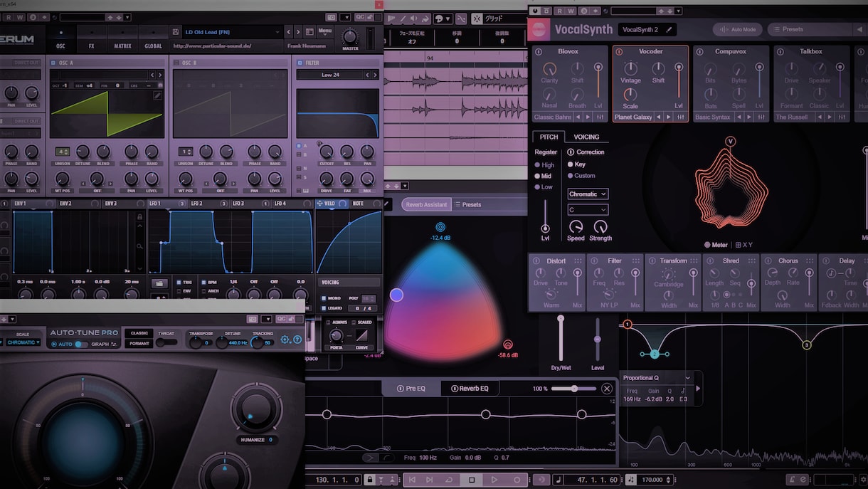Click transport Record button
Screen dimensions: 868x489
pyautogui.click(x=517, y=480)
